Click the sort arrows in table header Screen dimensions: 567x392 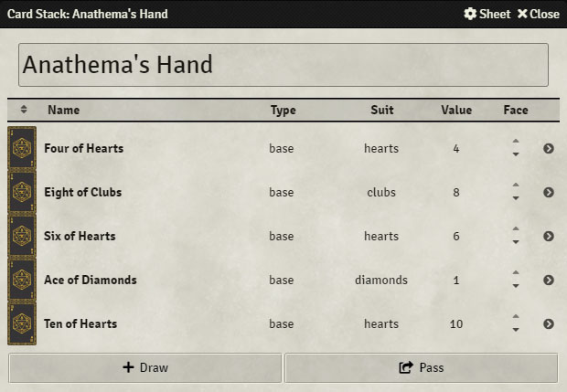[24, 110]
